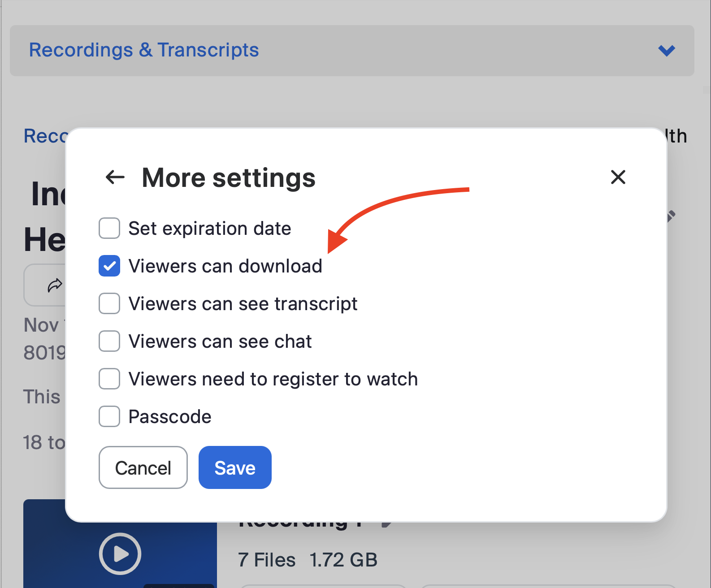Click the back arrow beside More settings
Image resolution: width=711 pixels, height=588 pixels.
click(115, 177)
